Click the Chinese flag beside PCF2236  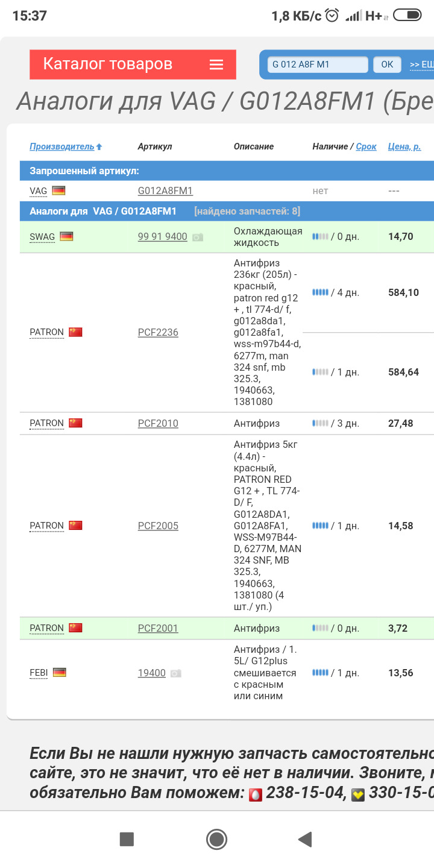pos(75,332)
